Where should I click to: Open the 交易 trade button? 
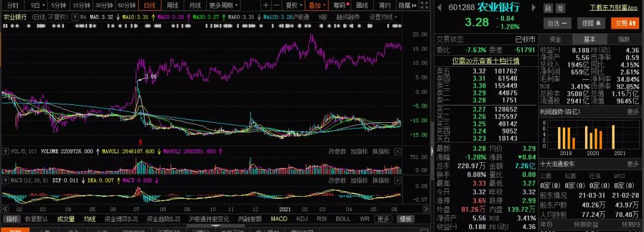click(x=625, y=23)
